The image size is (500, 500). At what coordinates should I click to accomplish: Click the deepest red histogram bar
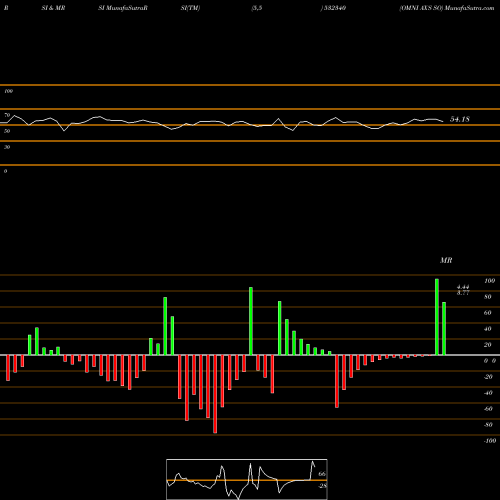[215, 394]
